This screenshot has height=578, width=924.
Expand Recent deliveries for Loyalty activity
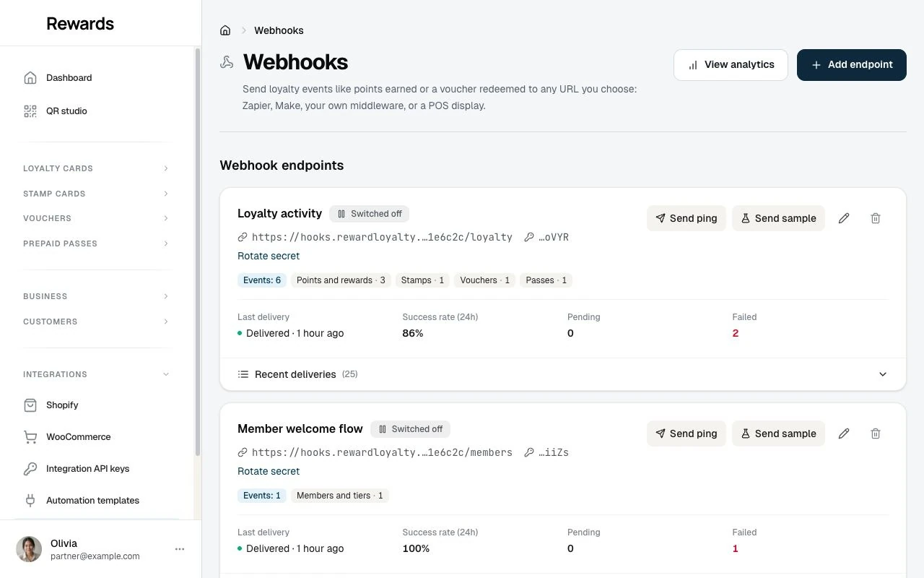[x=563, y=374]
